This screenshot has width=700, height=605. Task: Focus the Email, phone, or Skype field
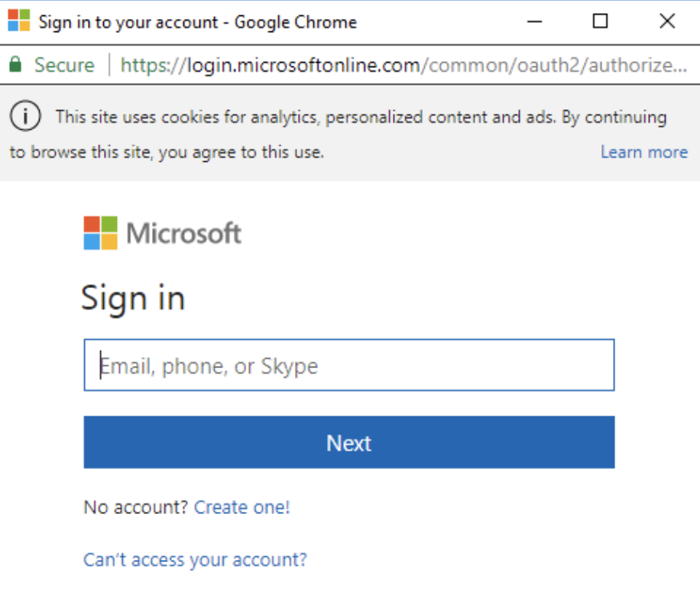click(348, 365)
